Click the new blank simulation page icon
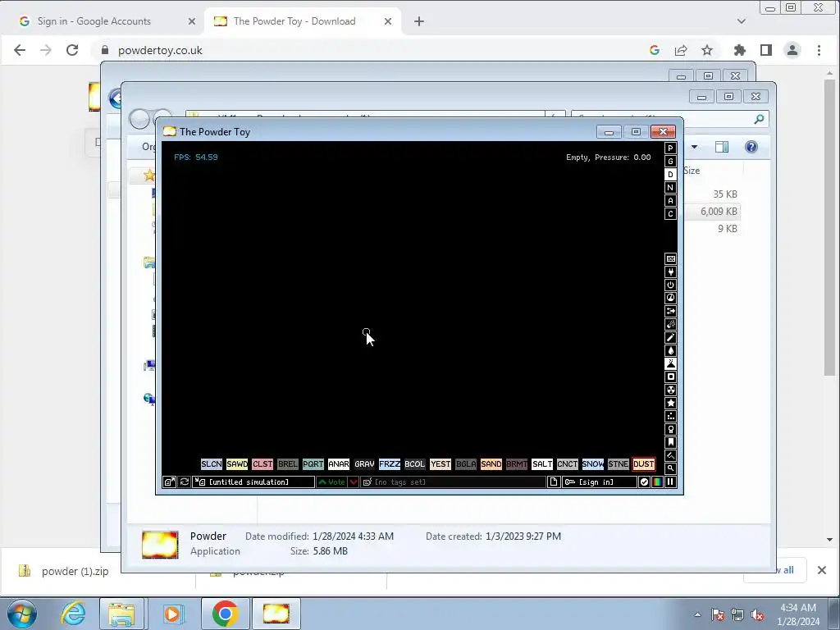840x630 pixels. point(554,482)
